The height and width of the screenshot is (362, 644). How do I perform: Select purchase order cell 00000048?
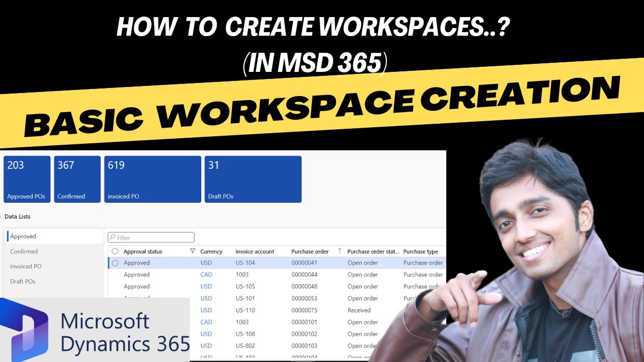click(304, 287)
